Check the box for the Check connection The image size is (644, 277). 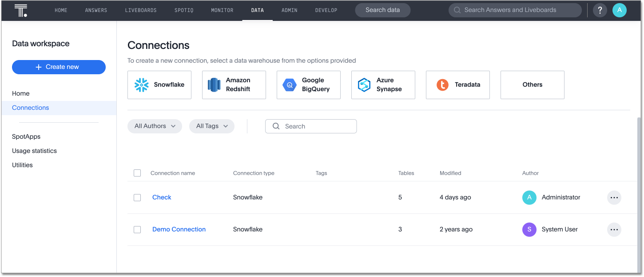tap(137, 197)
